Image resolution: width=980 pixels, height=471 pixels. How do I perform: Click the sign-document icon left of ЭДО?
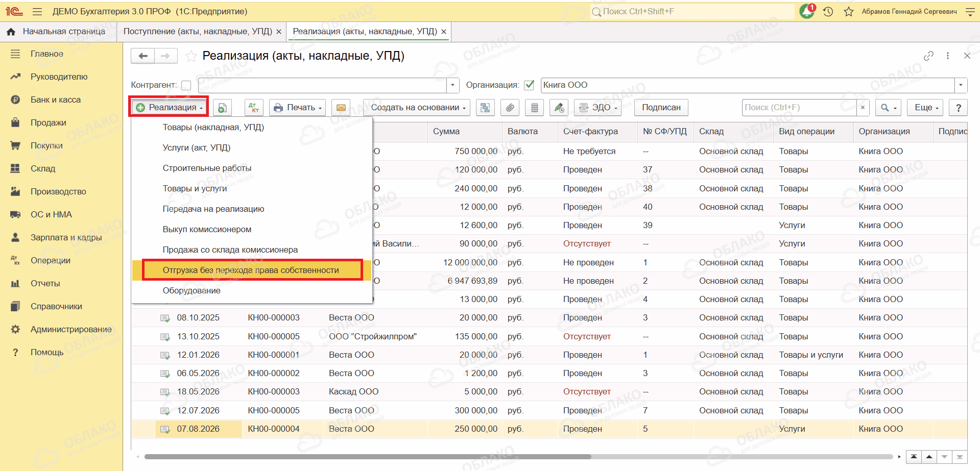click(x=559, y=108)
